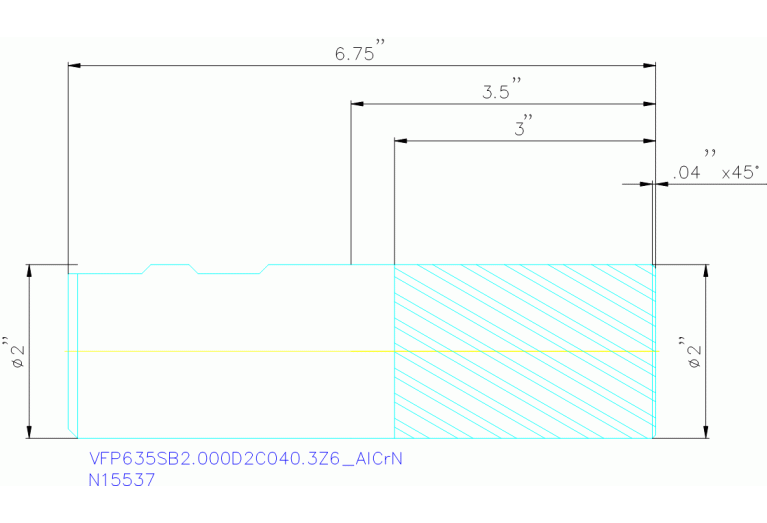Select the VFP635SB2.000D2C040.3Z6_AlCrN part number text

(x=246, y=459)
